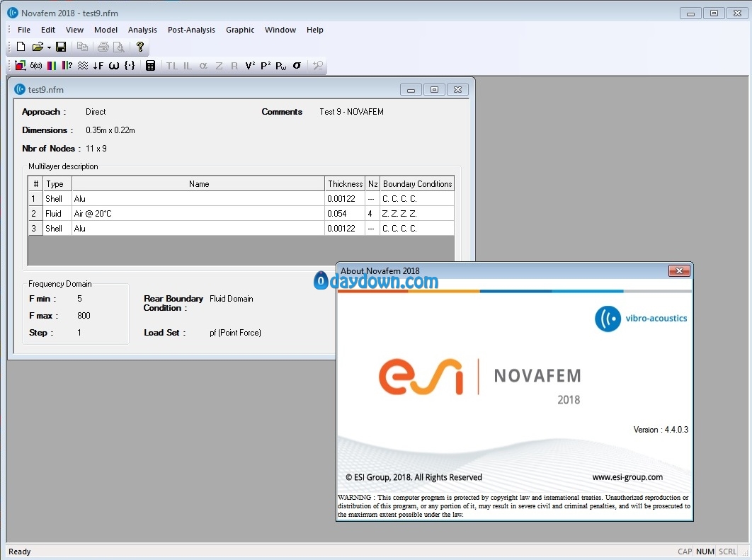Screen dimensions: 752x560
Task: Click the wavy lines toolbar icon
Action: pyautogui.click(x=82, y=65)
